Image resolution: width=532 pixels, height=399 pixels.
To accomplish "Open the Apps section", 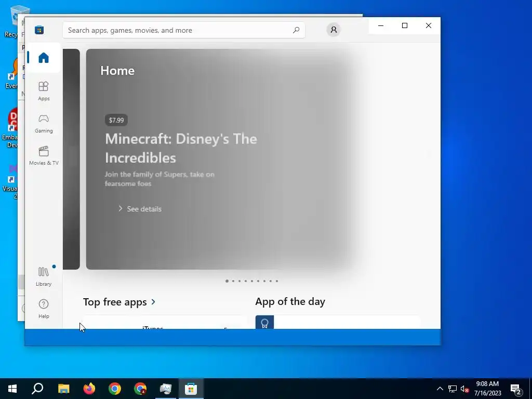I will point(44,91).
